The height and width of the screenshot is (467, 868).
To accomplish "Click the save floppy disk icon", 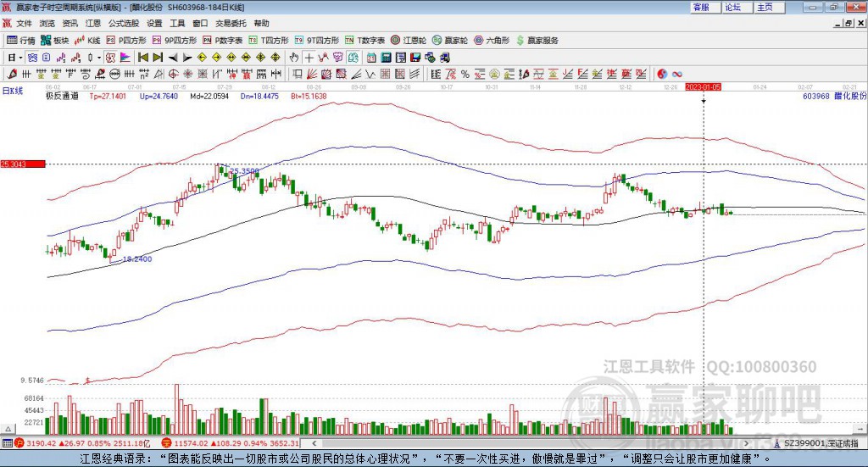I will (x=415, y=58).
